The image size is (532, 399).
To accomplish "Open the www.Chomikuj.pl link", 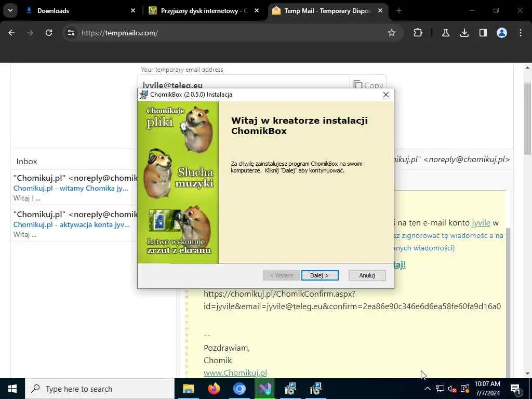I will tap(235, 373).
